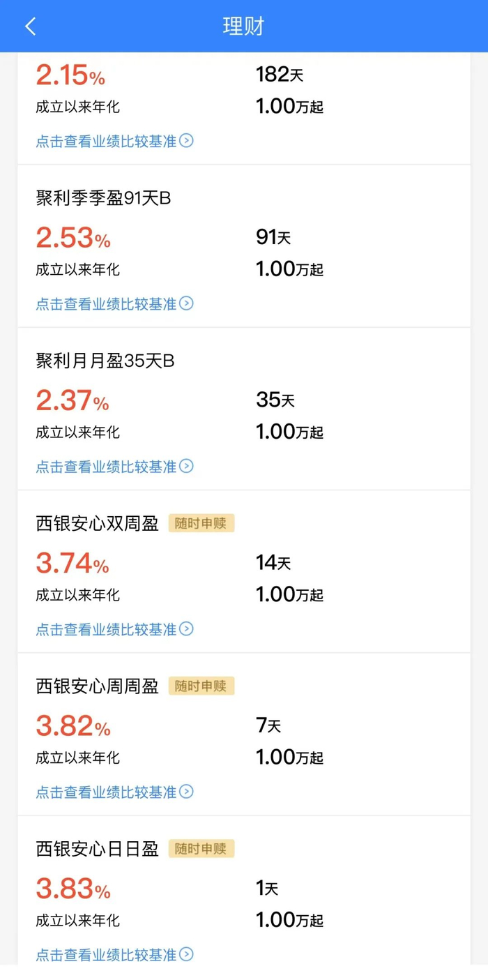Expand benchmark details for 西银安心日日盈
Image resolution: width=488 pixels, height=980 pixels.
105,955
